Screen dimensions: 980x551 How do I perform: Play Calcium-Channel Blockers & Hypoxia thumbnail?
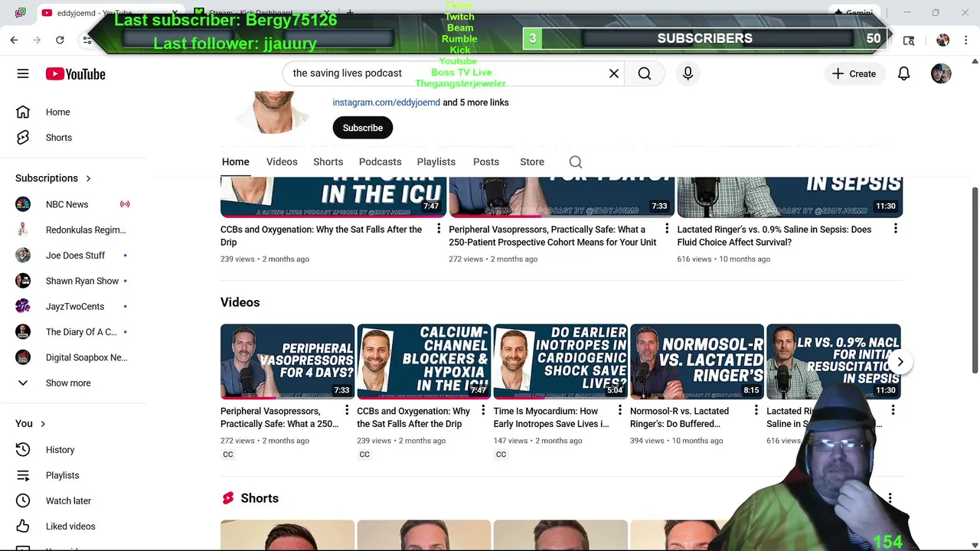(x=423, y=361)
